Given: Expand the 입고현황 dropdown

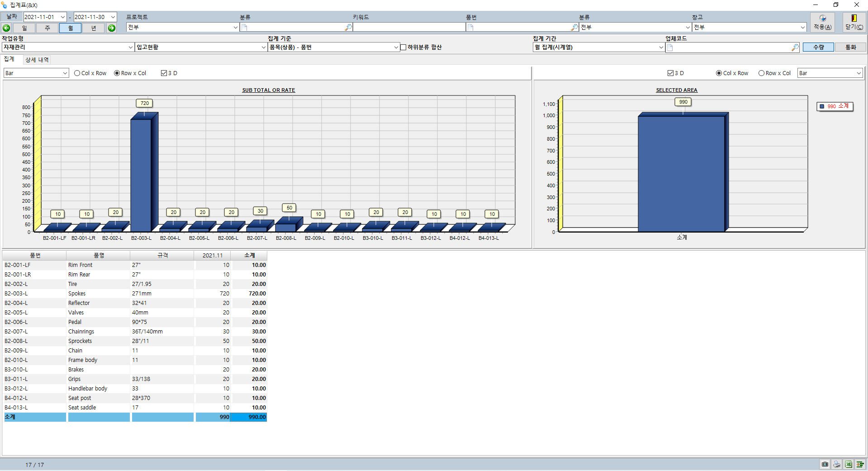Looking at the screenshot, I should (264, 48).
